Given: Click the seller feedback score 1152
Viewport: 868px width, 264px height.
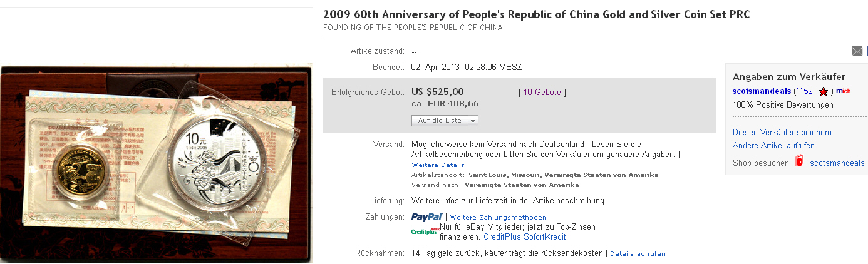Looking at the screenshot, I should pos(804,91).
